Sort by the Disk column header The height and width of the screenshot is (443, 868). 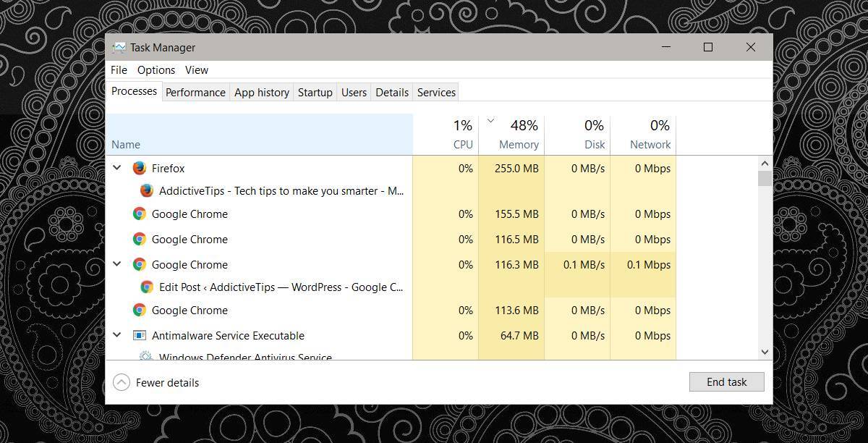click(x=577, y=135)
